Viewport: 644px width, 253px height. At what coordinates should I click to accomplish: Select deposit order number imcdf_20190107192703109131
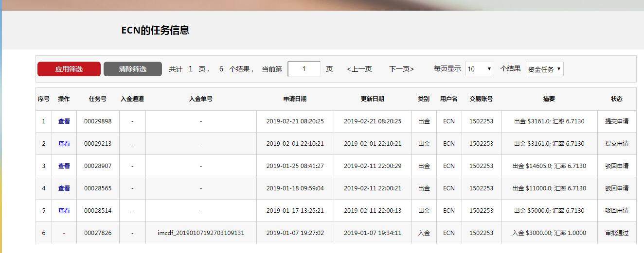pyautogui.click(x=201, y=233)
